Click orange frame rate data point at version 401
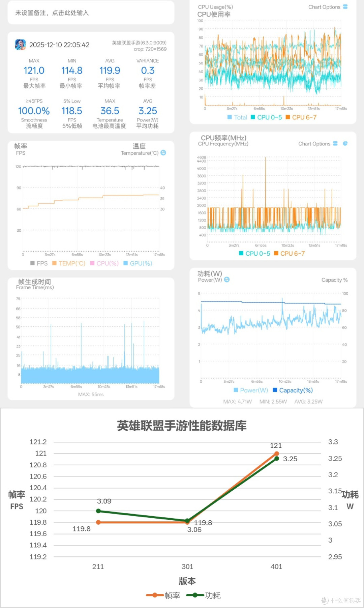 tap(277, 454)
